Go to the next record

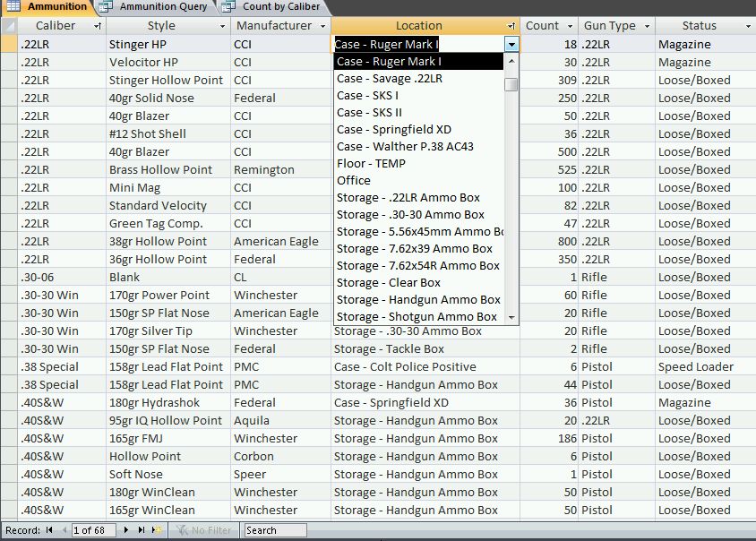[127, 530]
